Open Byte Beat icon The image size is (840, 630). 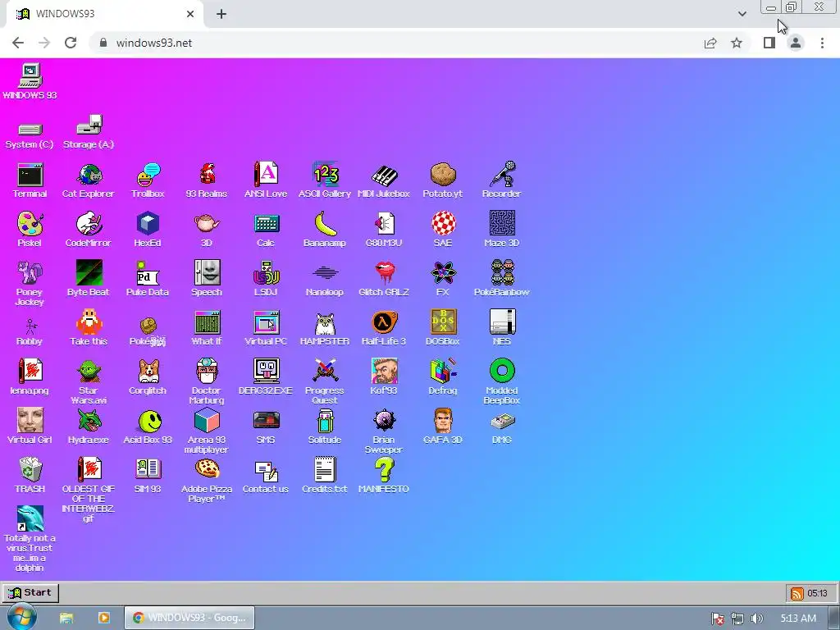pyautogui.click(x=89, y=279)
